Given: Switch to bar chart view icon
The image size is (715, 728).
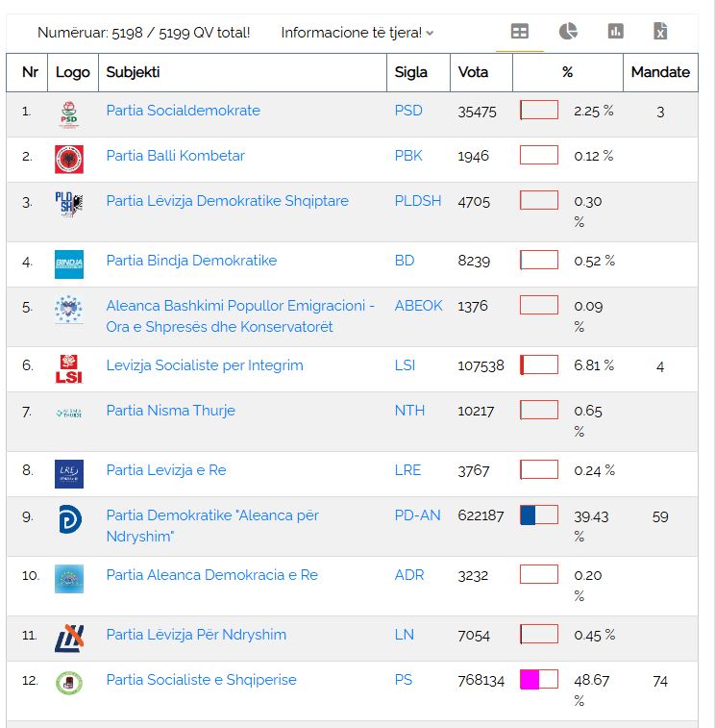Looking at the screenshot, I should tap(616, 32).
